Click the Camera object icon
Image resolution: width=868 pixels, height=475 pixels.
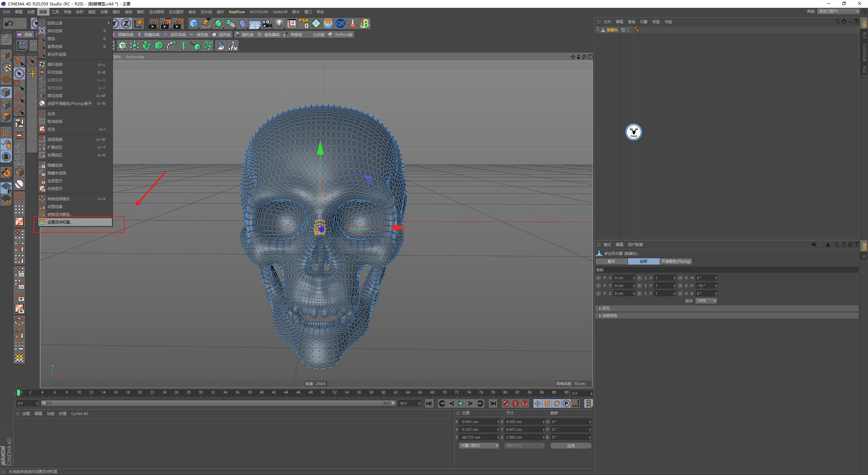pyautogui.click(x=267, y=23)
